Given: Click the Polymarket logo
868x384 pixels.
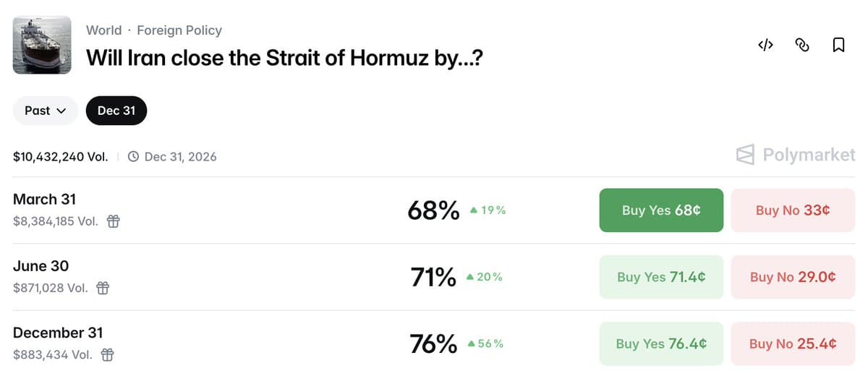Looking at the screenshot, I should (x=795, y=155).
